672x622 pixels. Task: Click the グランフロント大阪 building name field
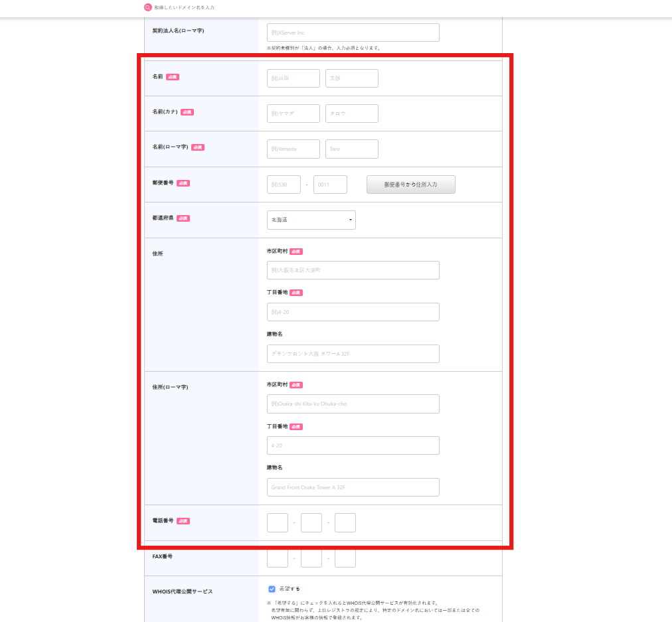coord(353,354)
